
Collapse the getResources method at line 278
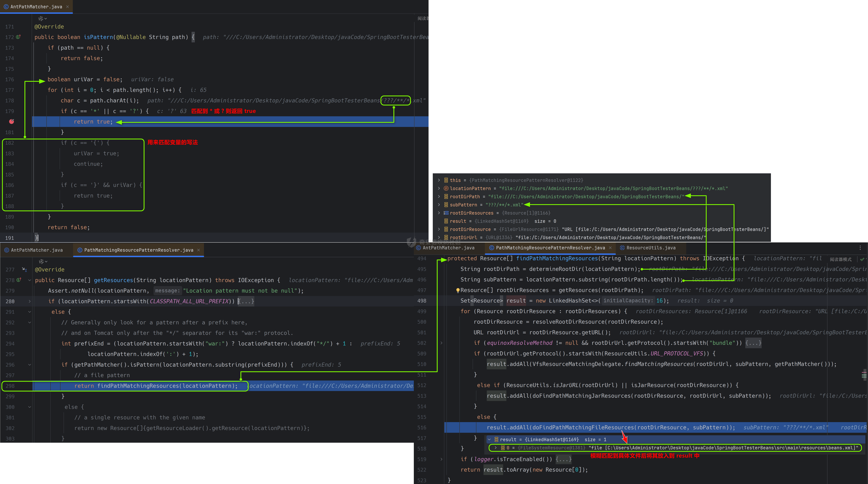click(x=30, y=280)
